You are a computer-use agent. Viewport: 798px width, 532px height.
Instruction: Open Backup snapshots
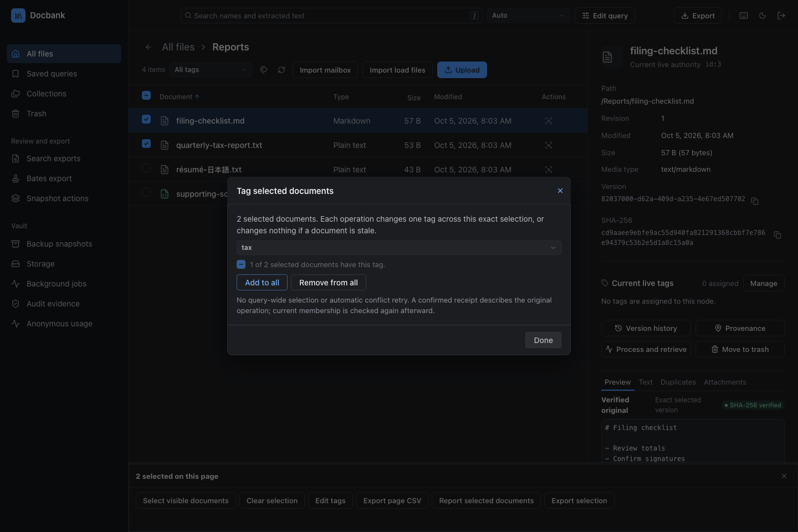64,244
